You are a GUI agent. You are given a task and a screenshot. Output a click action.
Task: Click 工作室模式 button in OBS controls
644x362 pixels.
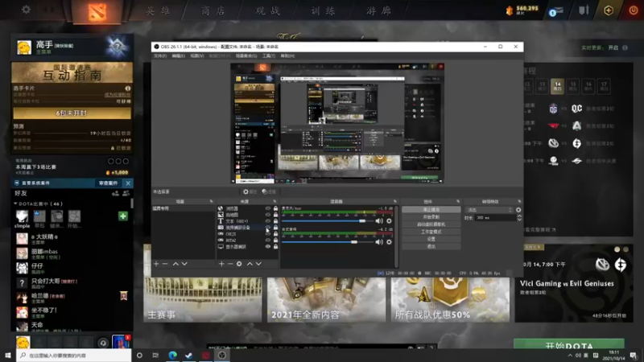pos(431,232)
